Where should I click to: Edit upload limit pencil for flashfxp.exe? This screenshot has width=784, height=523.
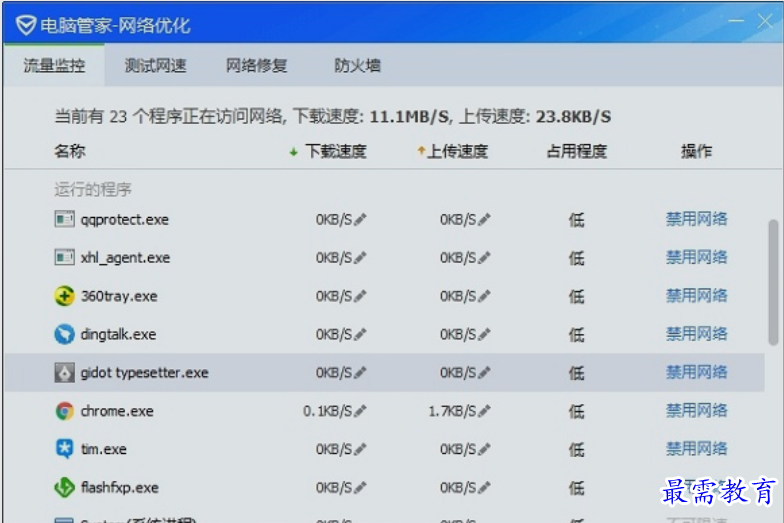[484, 488]
